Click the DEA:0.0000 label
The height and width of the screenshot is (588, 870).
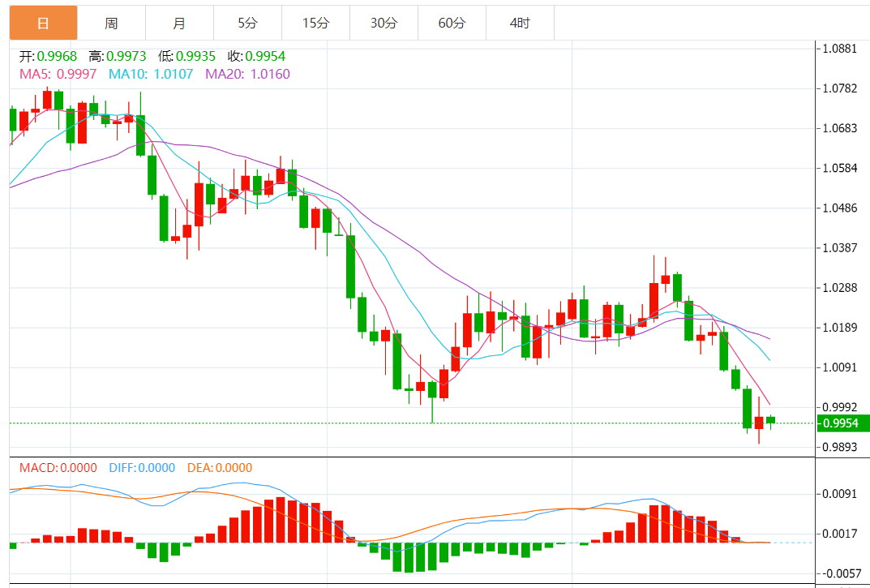(220, 468)
